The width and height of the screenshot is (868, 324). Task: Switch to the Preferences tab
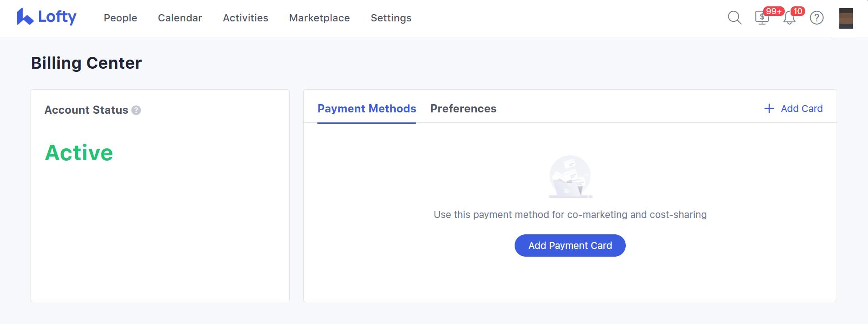[x=463, y=109]
